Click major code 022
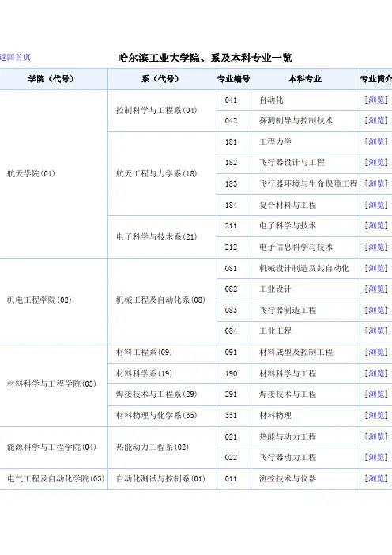The image size is (392, 555). point(231,458)
